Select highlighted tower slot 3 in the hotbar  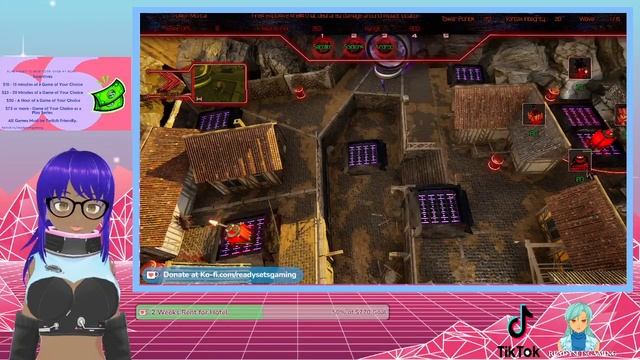[384, 47]
